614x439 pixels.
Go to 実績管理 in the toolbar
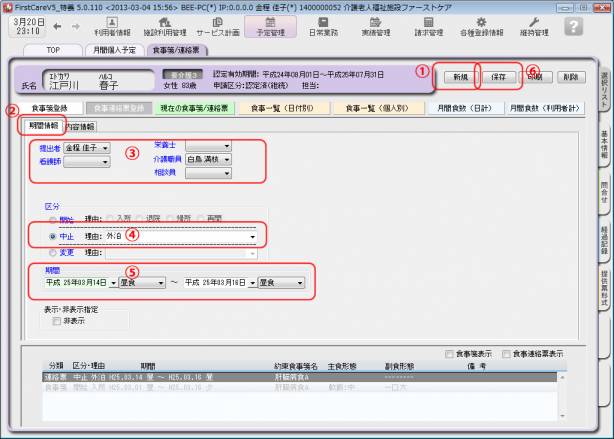click(x=375, y=27)
